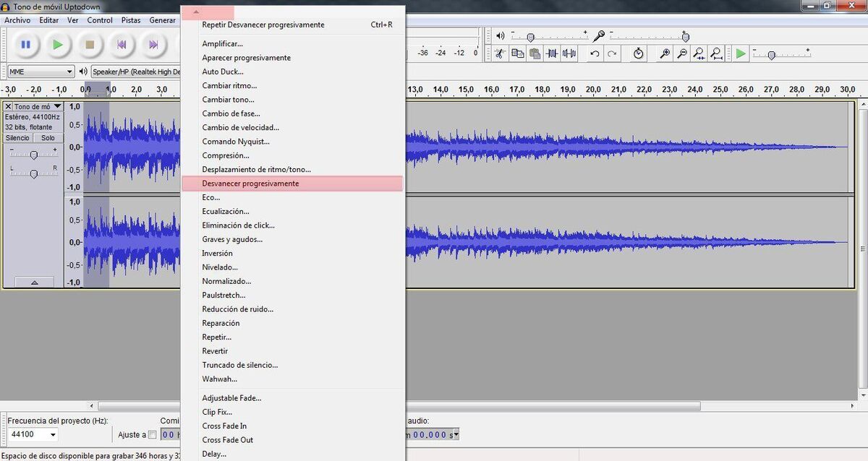Choose 'Desvanecer progresivamente' effect
The height and width of the screenshot is (461, 868).
(292, 184)
